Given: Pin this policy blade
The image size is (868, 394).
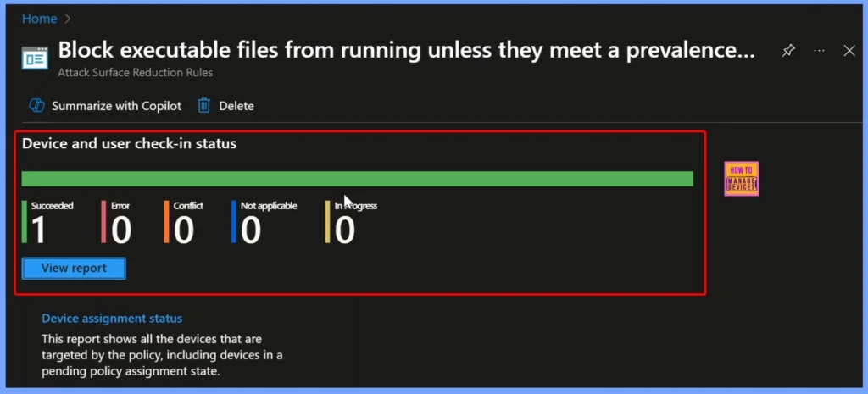Looking at the screenshot, I should click(x=788, y=51).
